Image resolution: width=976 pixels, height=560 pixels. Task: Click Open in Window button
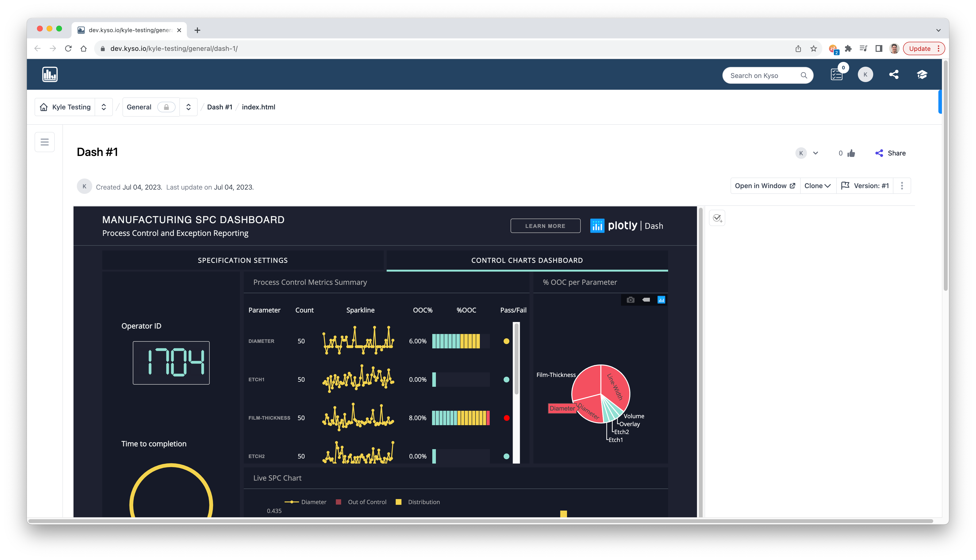coord(765,186)
